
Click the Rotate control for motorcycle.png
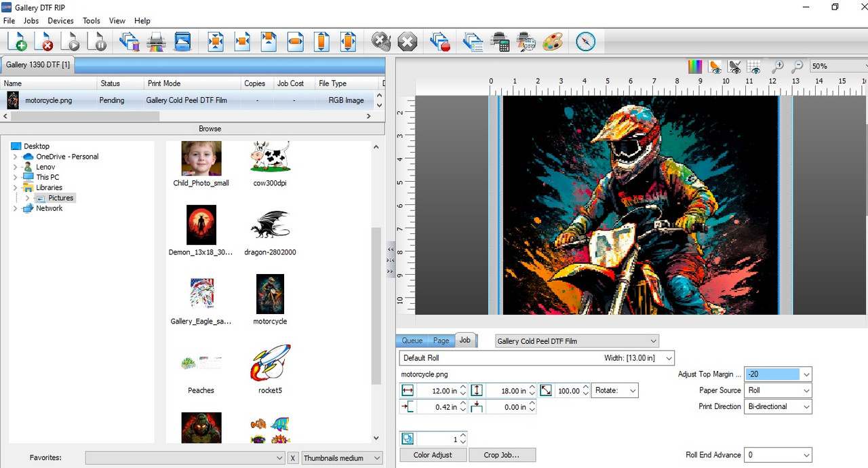[x=614, y=390]
